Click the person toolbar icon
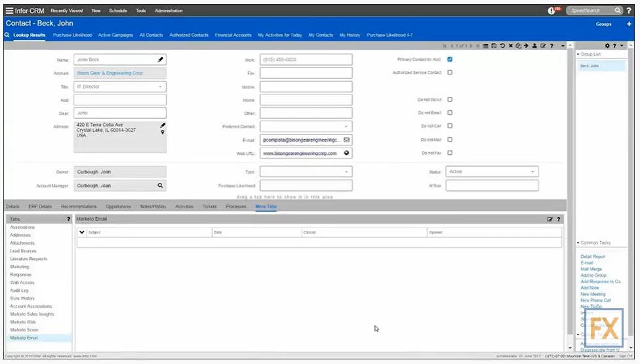The image size is (640, 364). [534, 46]
